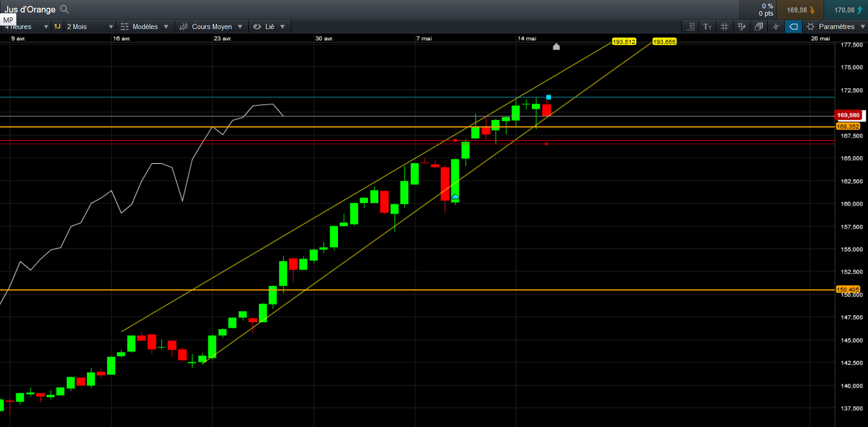
Task: Click the 0 % change readout
Action: point(767,6)
